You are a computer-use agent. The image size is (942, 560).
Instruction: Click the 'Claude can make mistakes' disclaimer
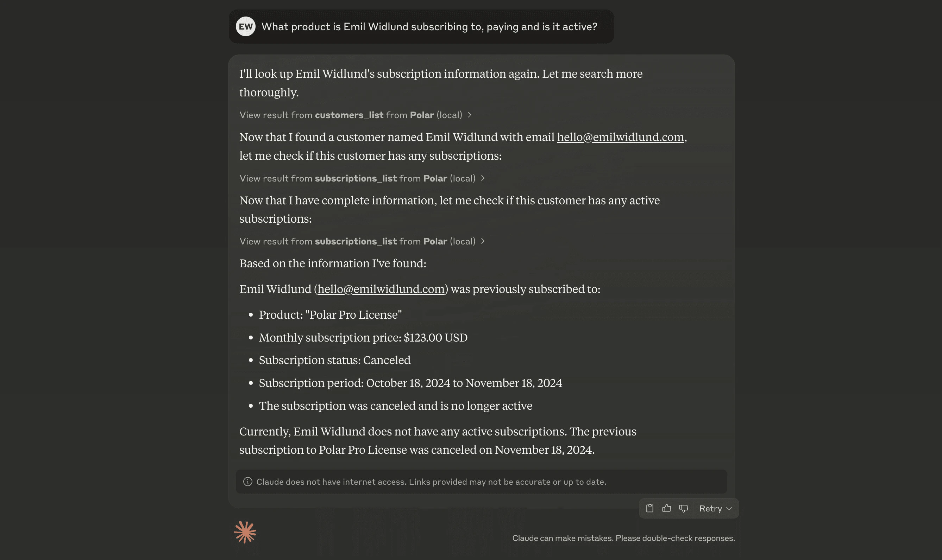(623, 538)
